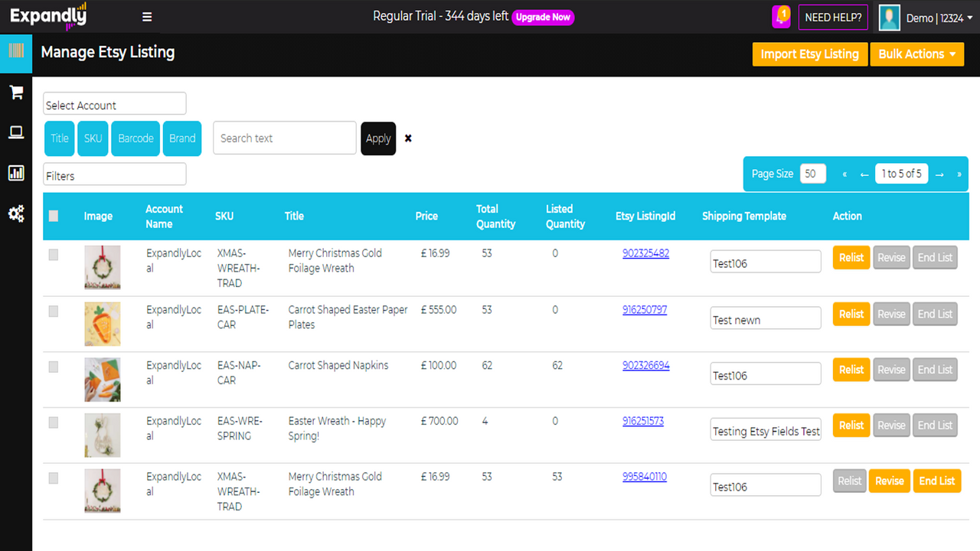Image resolution: width=980 pixels, height=551 pixels.
Task: Switch filtering to Brand
Action: (182, 139)
